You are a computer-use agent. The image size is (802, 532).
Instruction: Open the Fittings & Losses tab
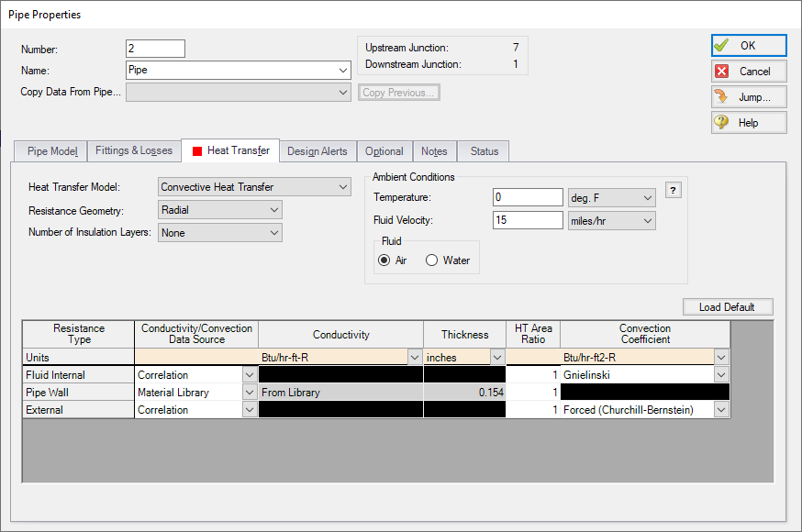coord(134,151)
